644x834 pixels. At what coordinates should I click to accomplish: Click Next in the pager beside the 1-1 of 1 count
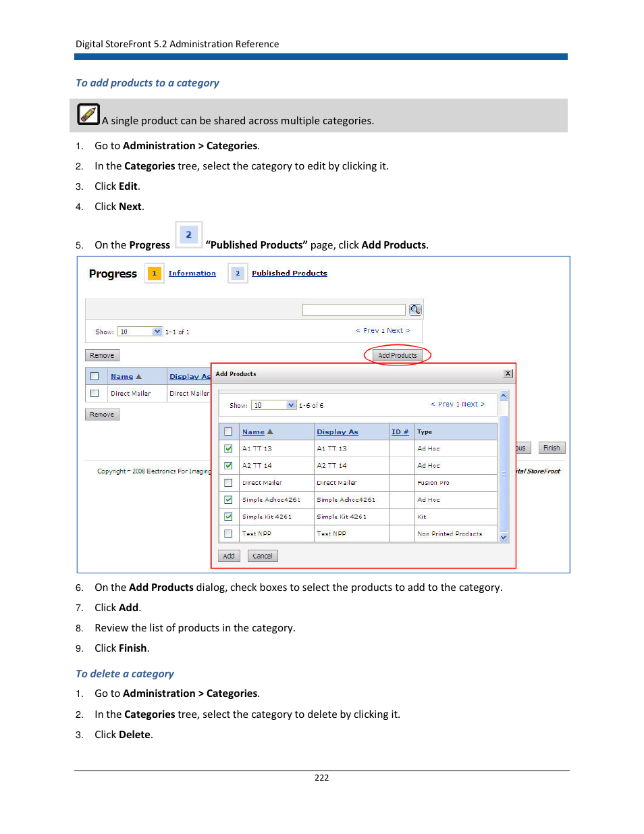[398, 331]
